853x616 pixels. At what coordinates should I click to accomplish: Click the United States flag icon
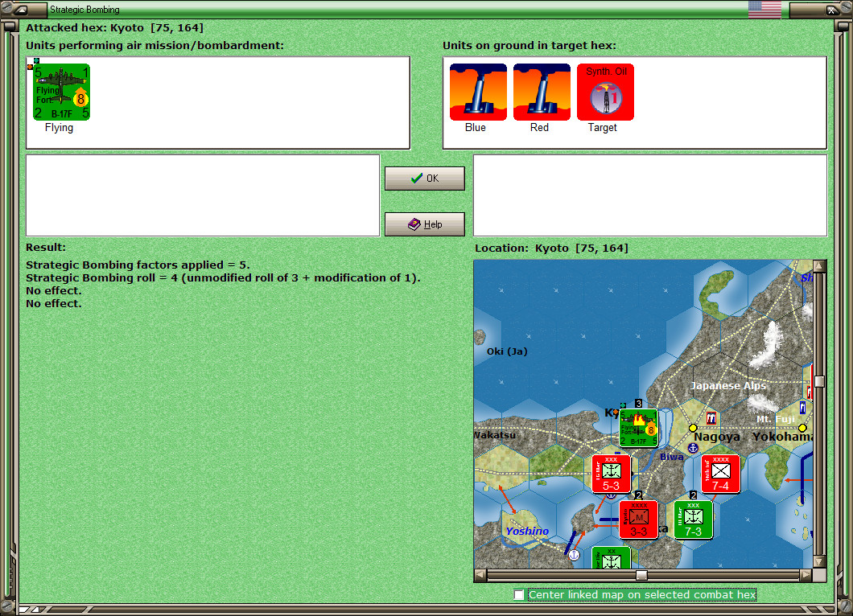click(x=764, y=9)
